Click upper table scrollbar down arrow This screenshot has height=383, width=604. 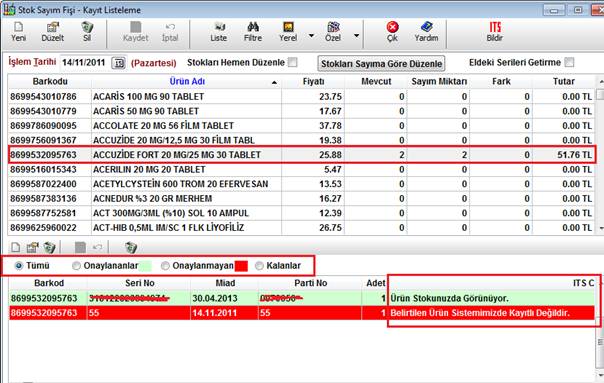coord(601,228)
